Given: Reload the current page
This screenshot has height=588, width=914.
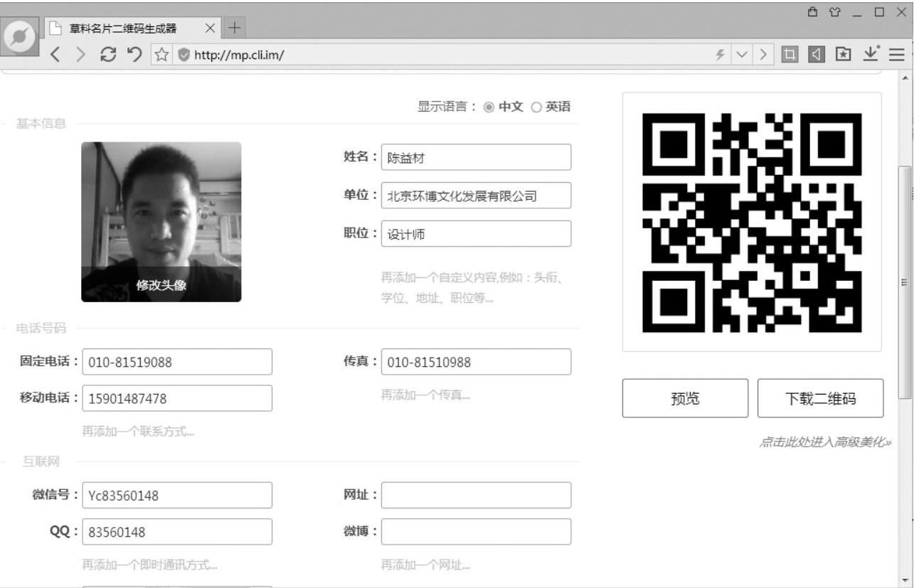Looking at the screenshot, I should click(x=109, y=54).
